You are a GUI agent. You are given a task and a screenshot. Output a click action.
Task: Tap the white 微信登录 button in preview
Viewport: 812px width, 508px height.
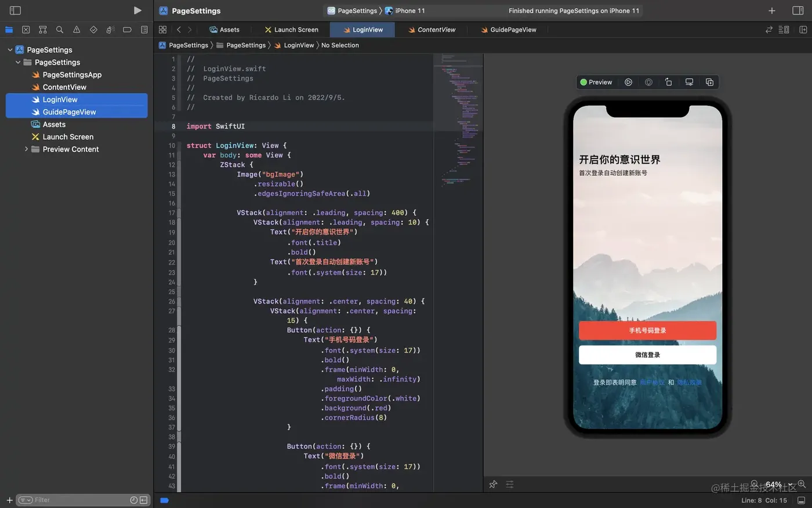tap(647, 355)
